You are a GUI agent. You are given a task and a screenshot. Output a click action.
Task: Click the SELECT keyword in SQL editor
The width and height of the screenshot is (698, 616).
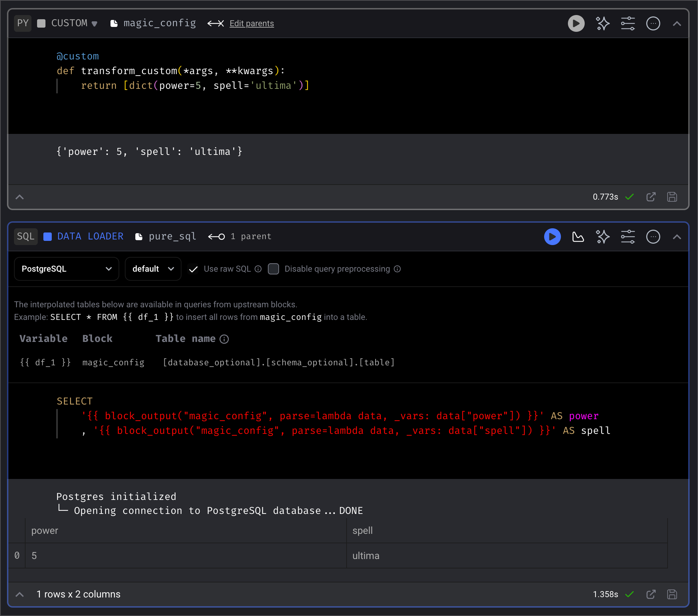pos(74,401)
